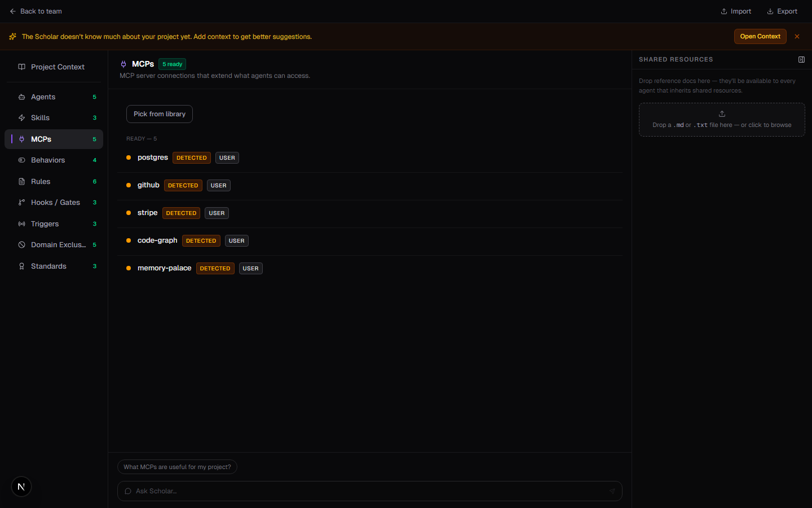Click suggestion 'What MCPs are useful for my project?'
Screen dimensions: 812x508
[177, 467]
